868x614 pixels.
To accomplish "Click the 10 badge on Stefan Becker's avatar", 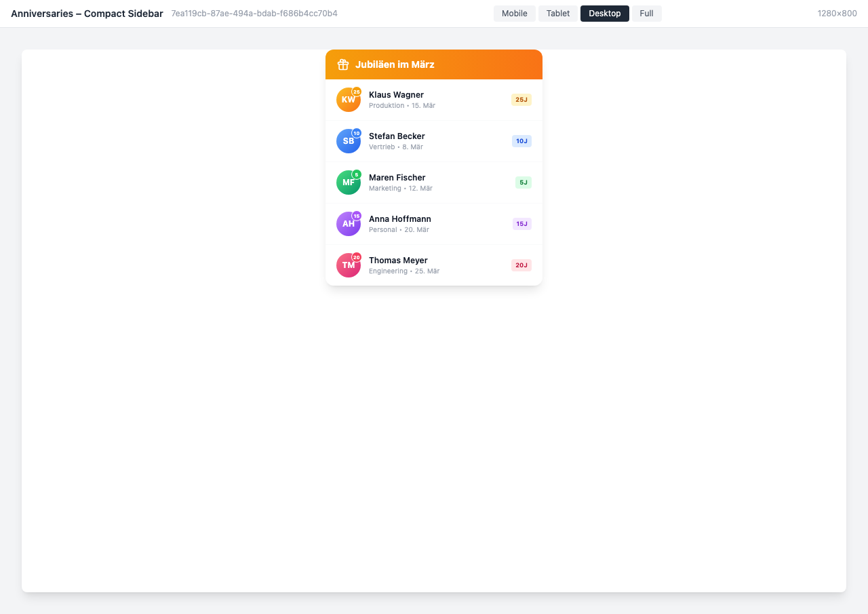I will pyautogui.click(x=355, y=132).
